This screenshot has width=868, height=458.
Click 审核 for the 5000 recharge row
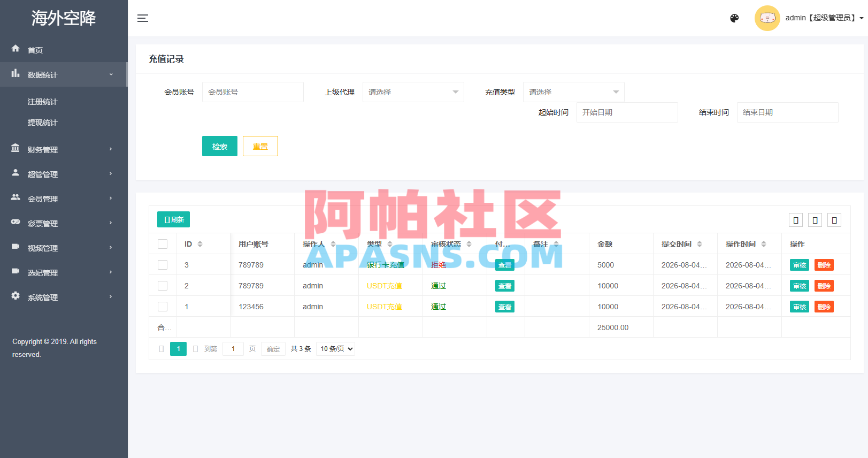click(x=800, y=265)
